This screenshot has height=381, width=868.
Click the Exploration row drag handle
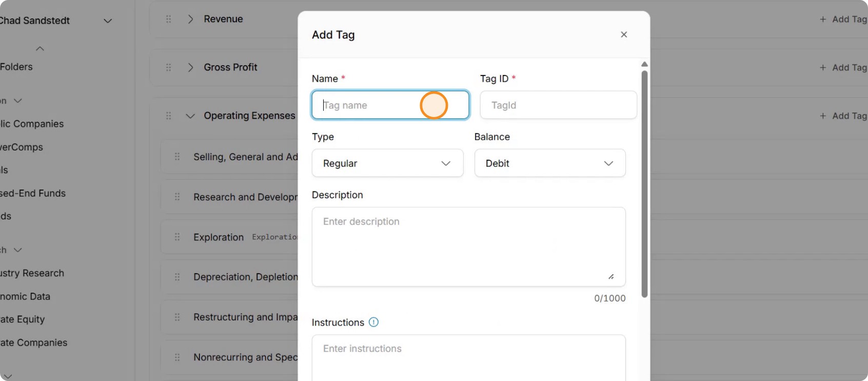point(177,237)
